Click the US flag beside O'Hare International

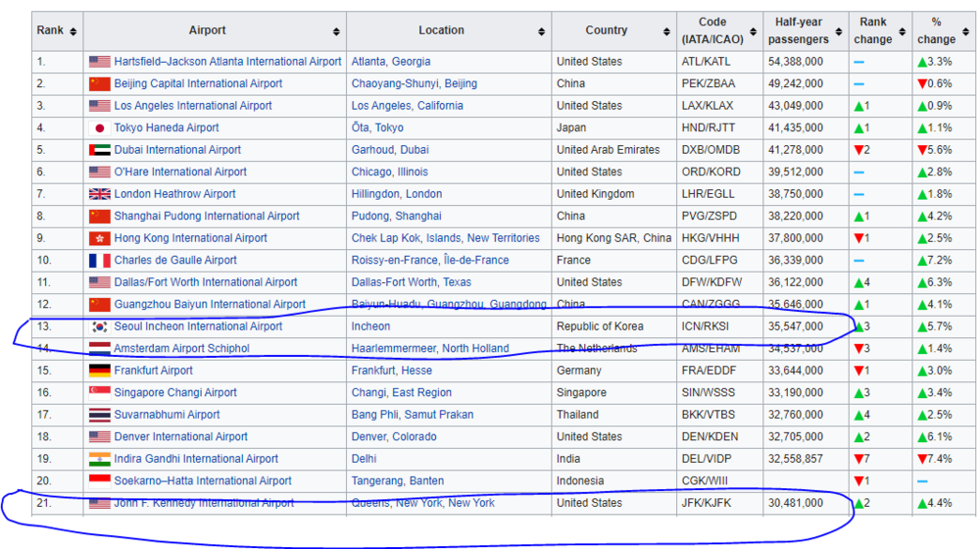99,172
